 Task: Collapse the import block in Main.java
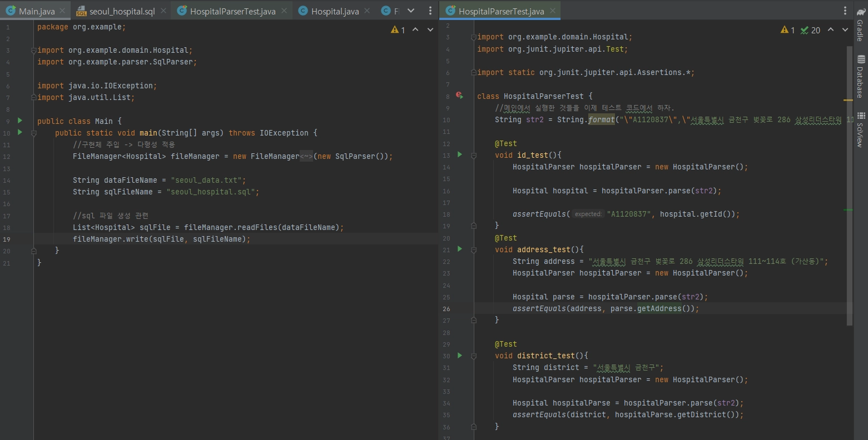point(34,51)
